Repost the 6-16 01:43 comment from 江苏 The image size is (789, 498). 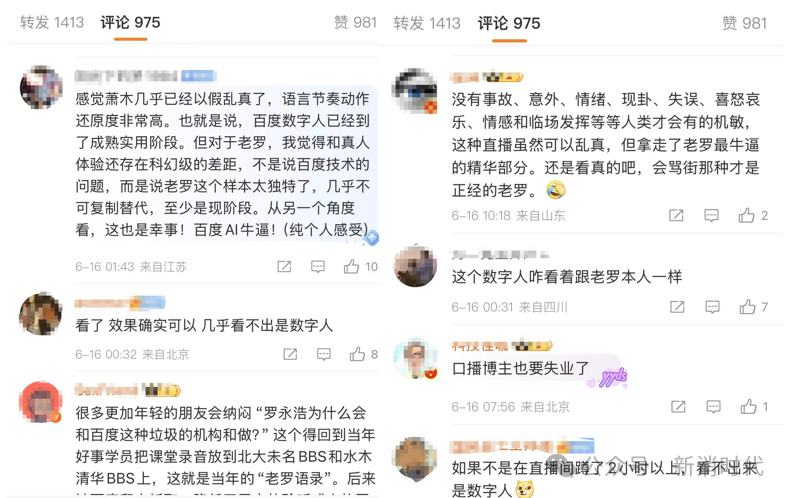[x=284, y=267]
